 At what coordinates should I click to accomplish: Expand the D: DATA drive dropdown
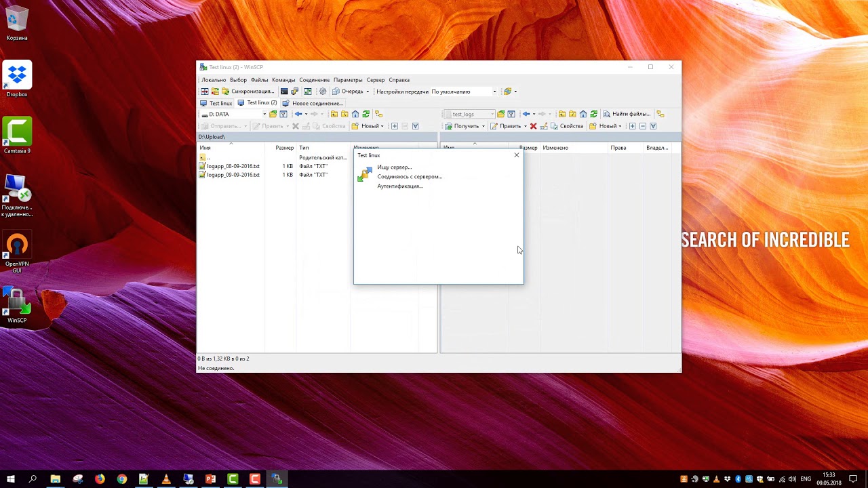click(264, 114)
